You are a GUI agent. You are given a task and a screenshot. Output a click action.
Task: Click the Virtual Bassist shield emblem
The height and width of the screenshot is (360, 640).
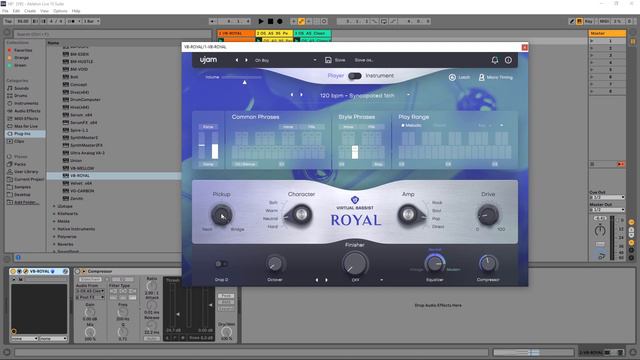point(355,200)
